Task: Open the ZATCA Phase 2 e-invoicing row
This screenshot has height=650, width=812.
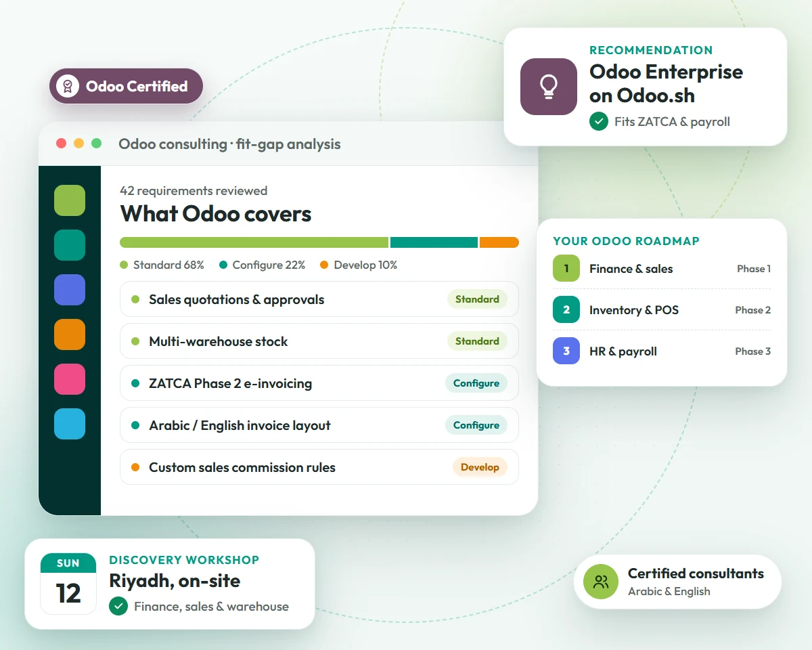Action: click(319, 383)
